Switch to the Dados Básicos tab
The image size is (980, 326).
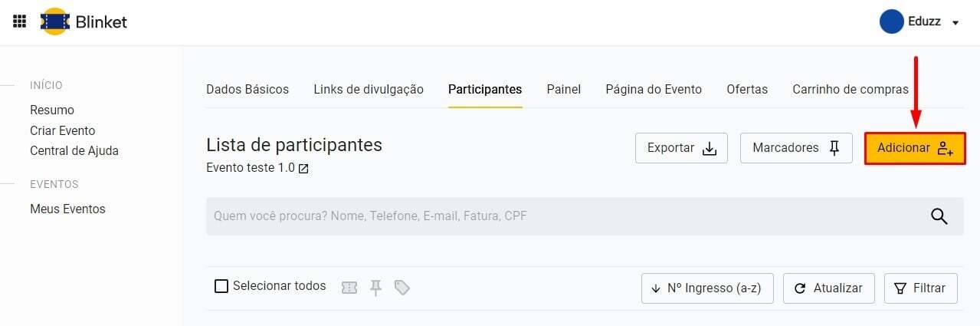pyautogui.click(x=247, y=89)
